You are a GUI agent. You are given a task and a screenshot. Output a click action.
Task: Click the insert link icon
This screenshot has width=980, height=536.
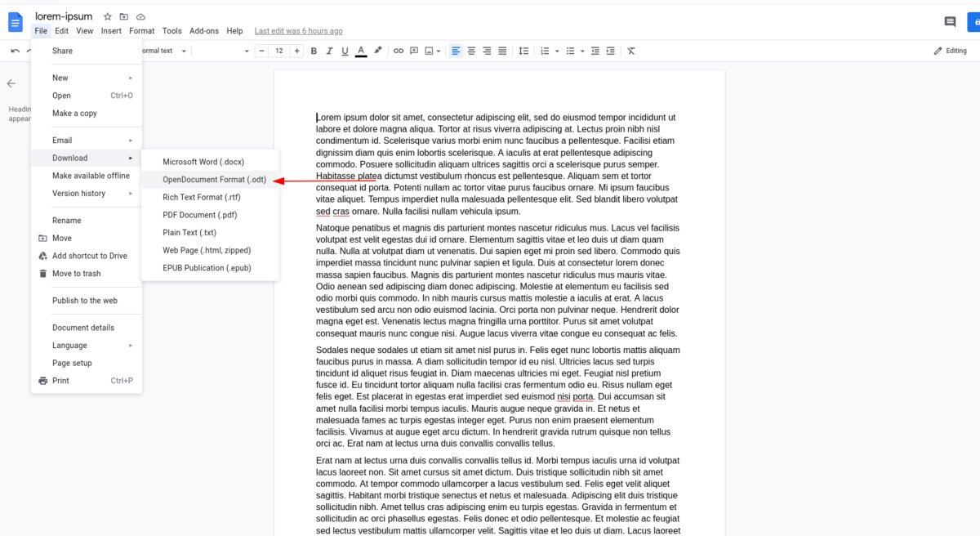[x=399, y=51]
